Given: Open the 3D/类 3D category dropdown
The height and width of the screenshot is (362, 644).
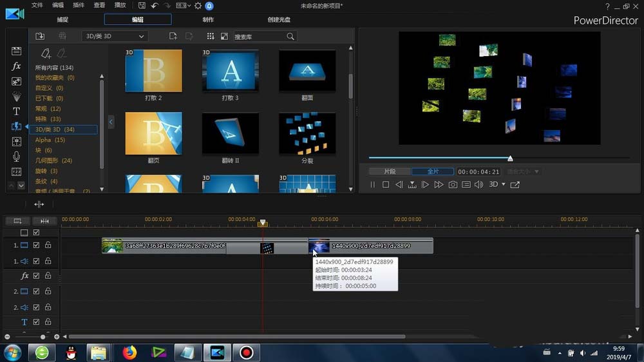Looking at the screenshot, I should [115, 36].
